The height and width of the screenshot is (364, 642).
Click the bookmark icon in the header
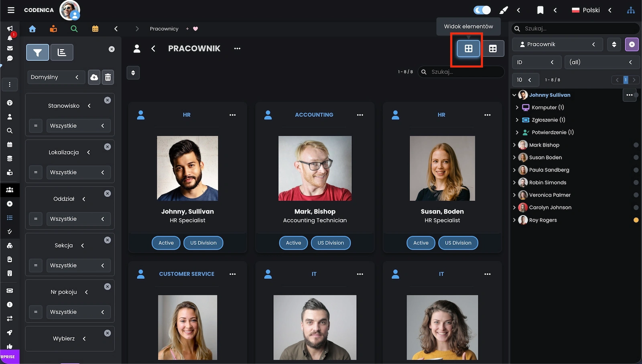point(540,10)
